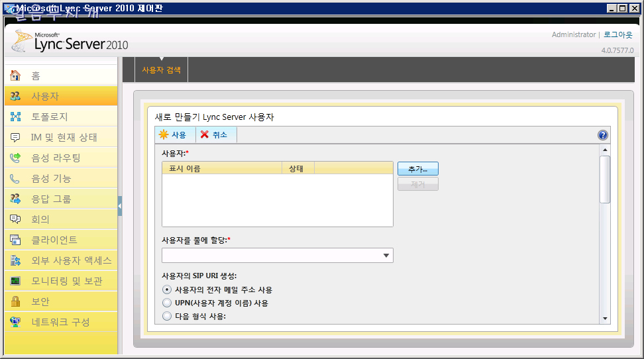Go to the 회의 section
Screen dimensions: 644x359
point(61,219)
